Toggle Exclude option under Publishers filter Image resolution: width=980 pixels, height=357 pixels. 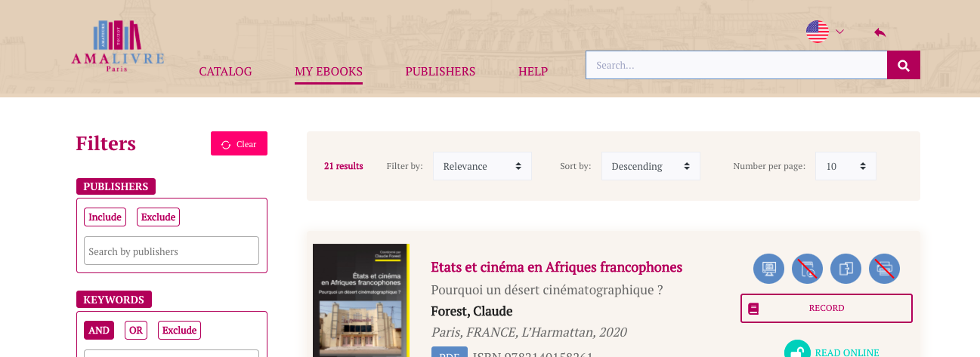pos(158,217)
